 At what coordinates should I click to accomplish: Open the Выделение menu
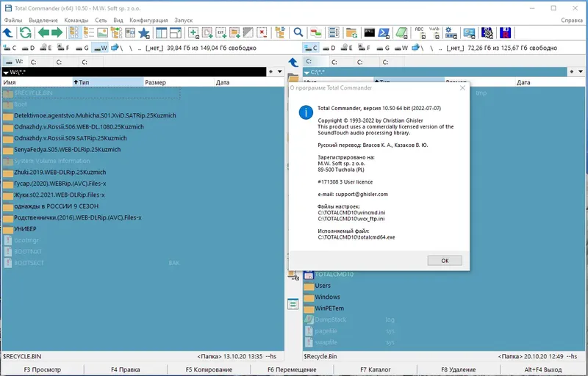(43, 21)
